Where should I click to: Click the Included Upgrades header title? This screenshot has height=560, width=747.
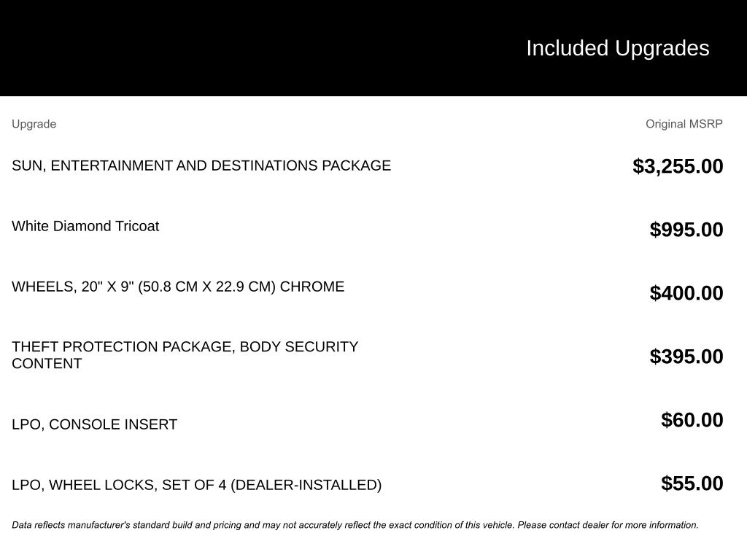pyautogui.click(x=617, y=48)
